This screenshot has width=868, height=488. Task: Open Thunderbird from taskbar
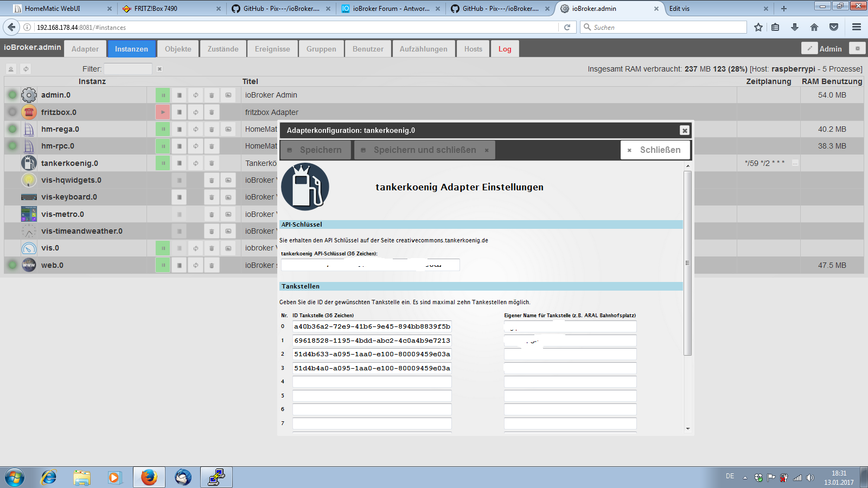coord(183,478)
